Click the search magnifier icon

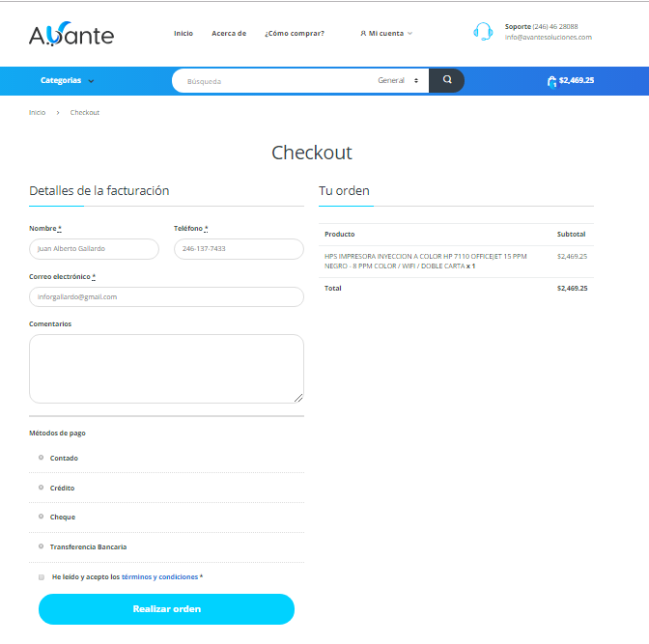[x=447, y=80]
